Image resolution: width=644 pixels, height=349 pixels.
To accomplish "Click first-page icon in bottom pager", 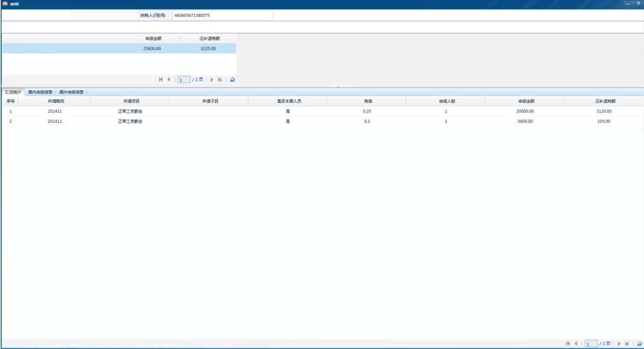I will [x=567, y=344].
